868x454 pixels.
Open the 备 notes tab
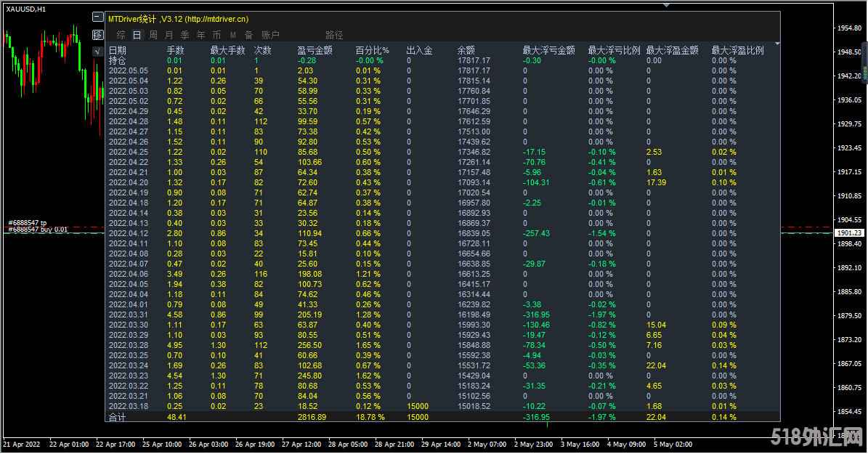pyautogui.click(x=248, y=35)
